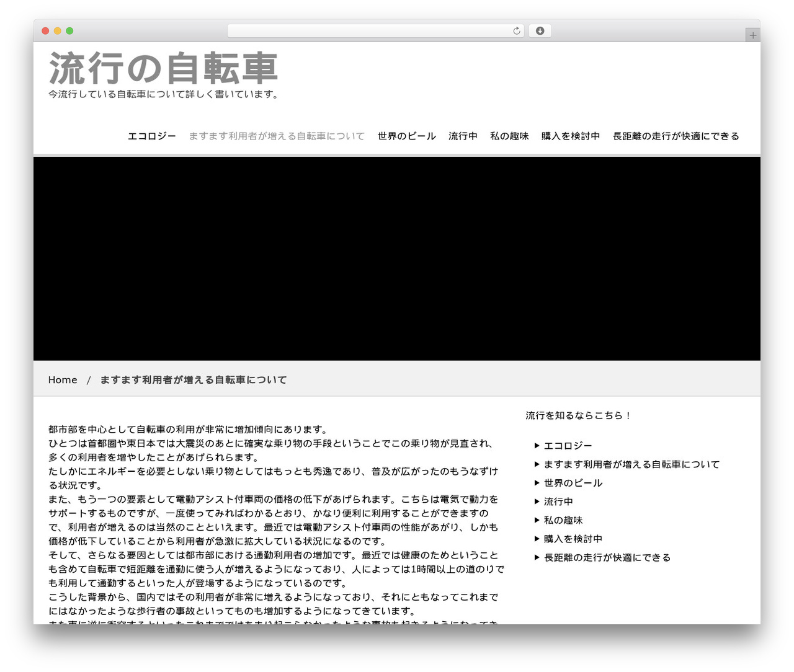
Task: Open the sidebar link エコロジー
Action: (x=568, y=446)
